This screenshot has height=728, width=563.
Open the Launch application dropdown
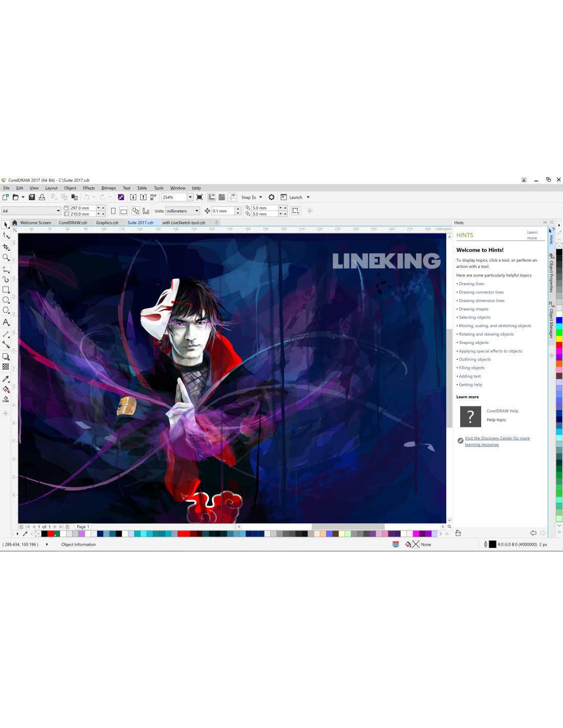point(308,197)
